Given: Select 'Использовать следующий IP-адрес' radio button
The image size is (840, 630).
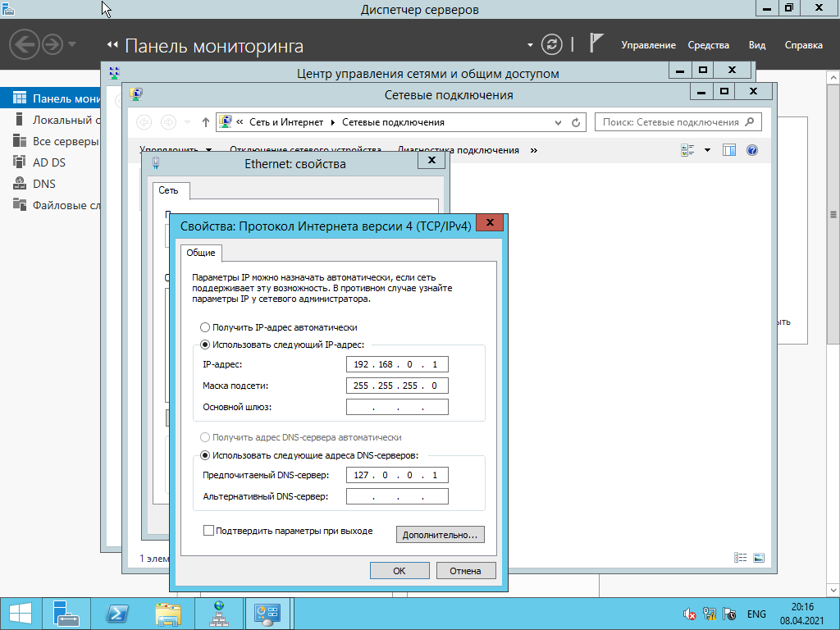Looking at the screenshot, I should coord(204,345).
